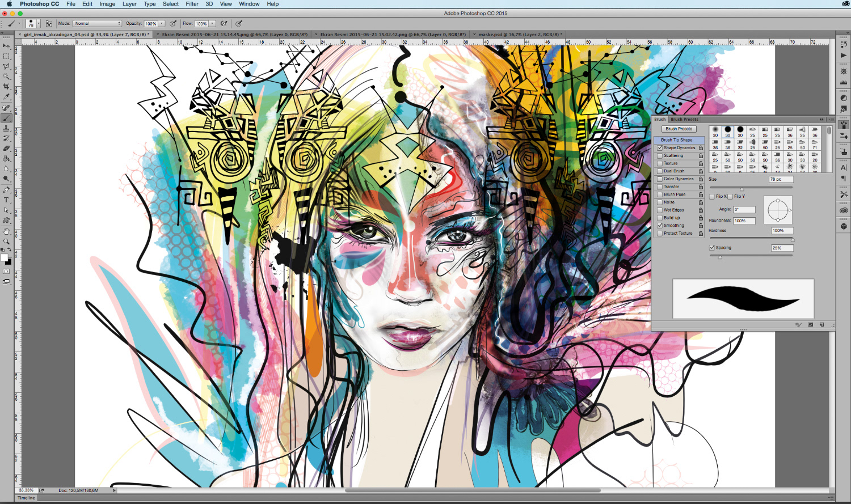The image size is (851, 504).
Task: Open Libraries panel from right dock
Action: [844, 210]
